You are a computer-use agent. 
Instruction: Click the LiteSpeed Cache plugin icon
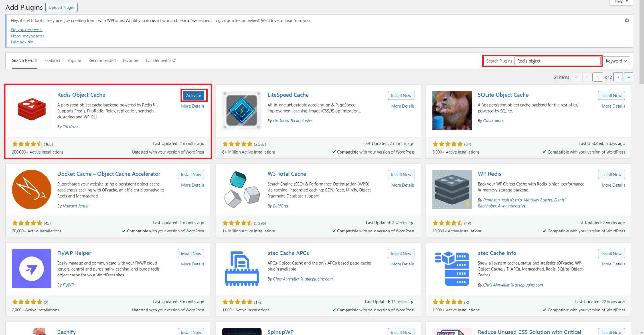pyautogui.click(x=241, y=110)
